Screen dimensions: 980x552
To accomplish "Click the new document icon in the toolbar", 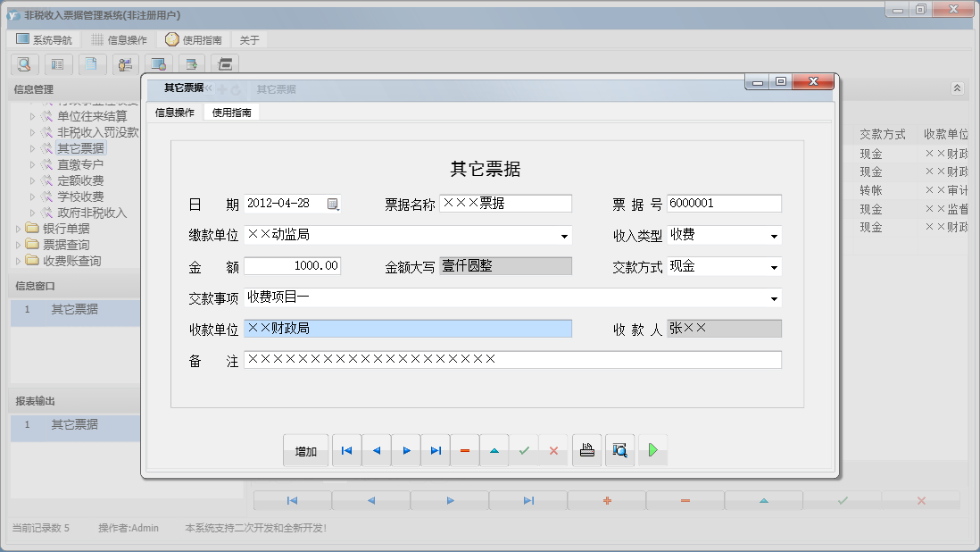I will coord(91,64).
